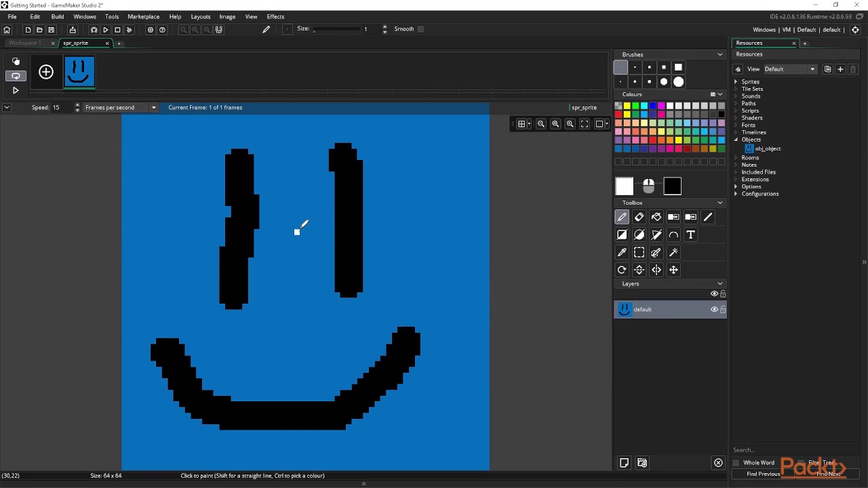Click the resource Search field
The height and width of the screenshot is (488, 868).
point(795,450)
